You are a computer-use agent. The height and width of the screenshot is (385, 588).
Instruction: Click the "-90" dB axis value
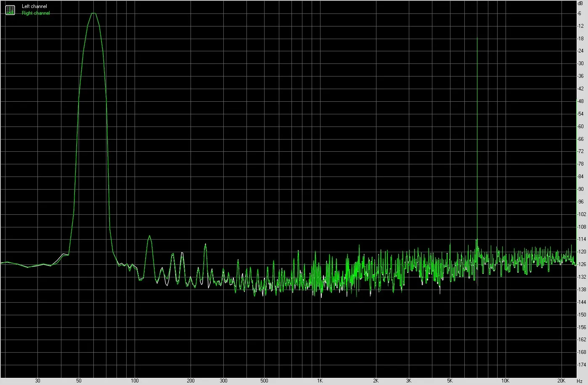[580, 189]
